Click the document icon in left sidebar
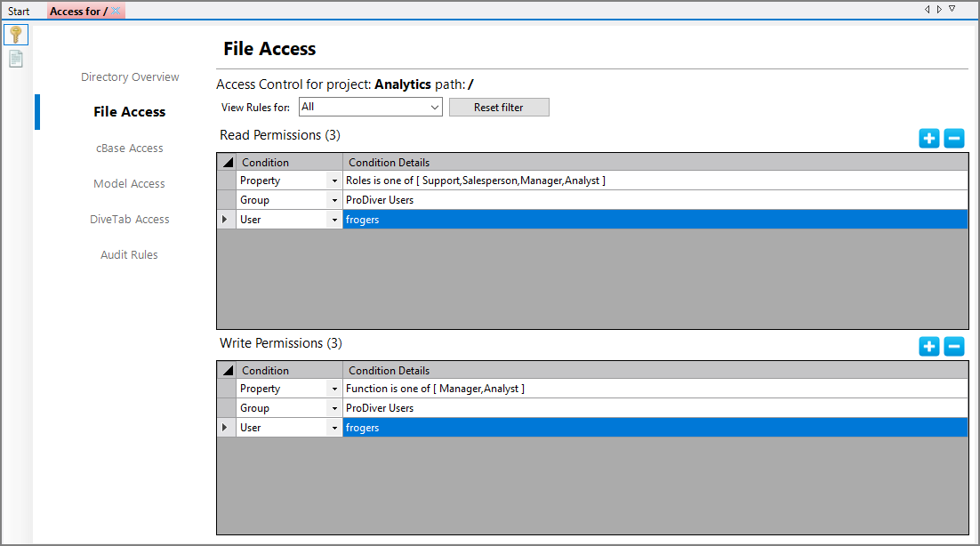 tap(16, 59)
